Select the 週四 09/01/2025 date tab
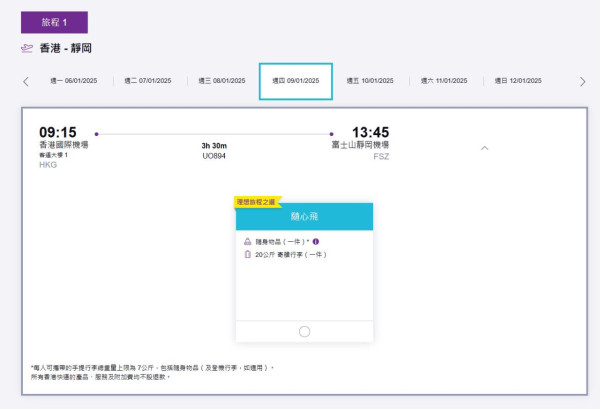The height and width of the screenshot is (409, 600). pyautogui.click(x=296, y=81)
